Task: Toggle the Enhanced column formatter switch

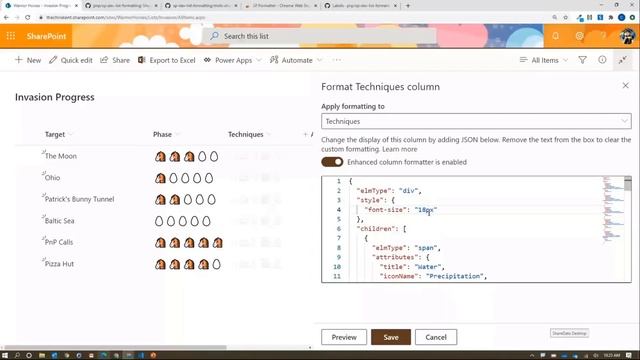Action: coord(332,162)
